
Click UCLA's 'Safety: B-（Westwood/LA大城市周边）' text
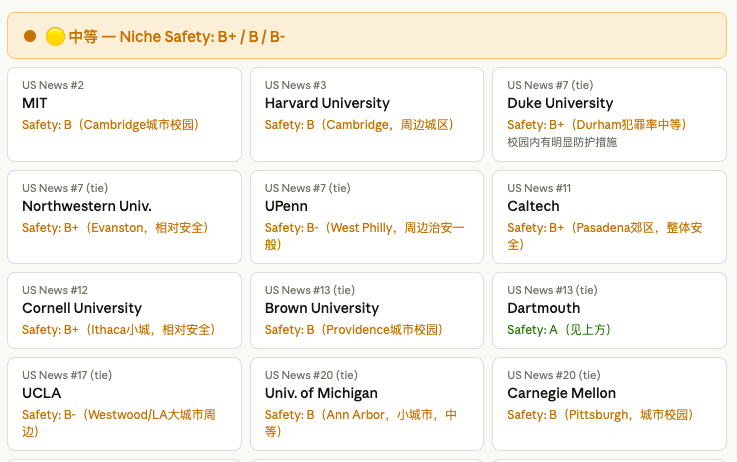coord(118,423)
